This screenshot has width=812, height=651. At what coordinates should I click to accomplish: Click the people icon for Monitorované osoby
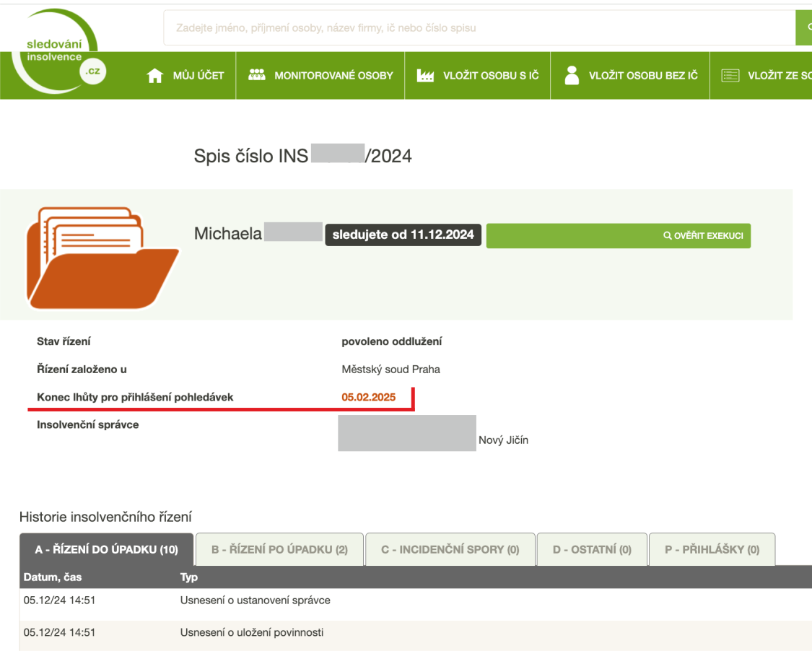coord(257,76)
